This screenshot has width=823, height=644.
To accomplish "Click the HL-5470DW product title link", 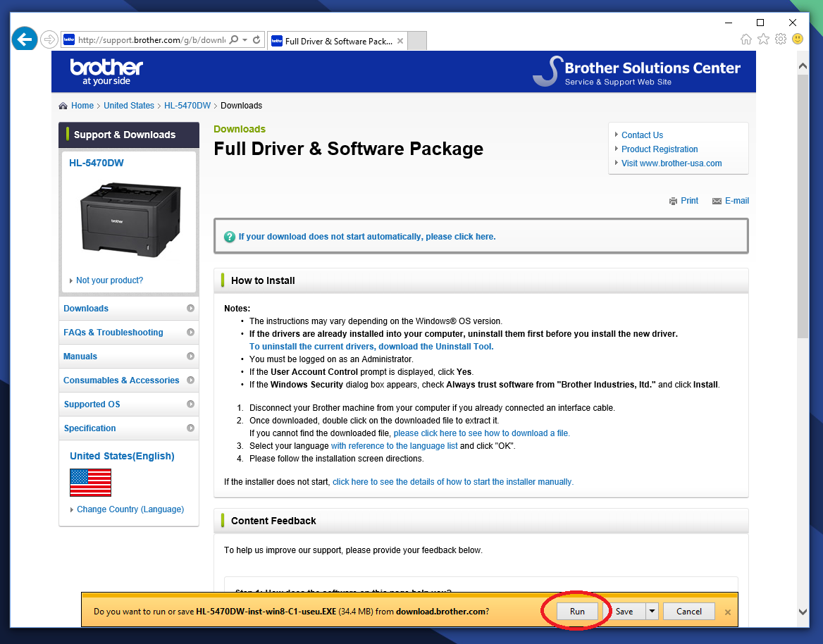I will pyautogui.click(x=97, y=163).
